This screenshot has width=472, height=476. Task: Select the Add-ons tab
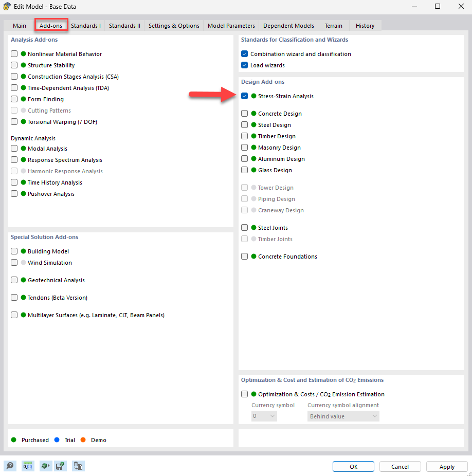coord(51,26)
